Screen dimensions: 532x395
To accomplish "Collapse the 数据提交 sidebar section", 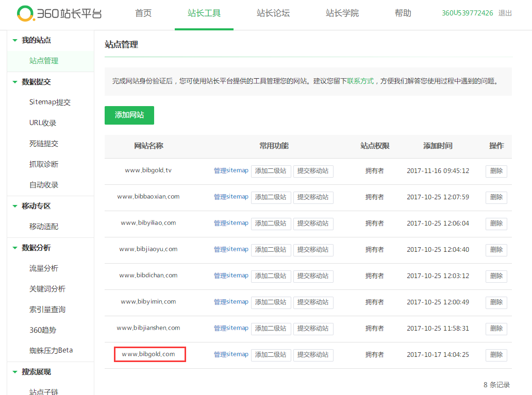I will (x=14, y=81).
